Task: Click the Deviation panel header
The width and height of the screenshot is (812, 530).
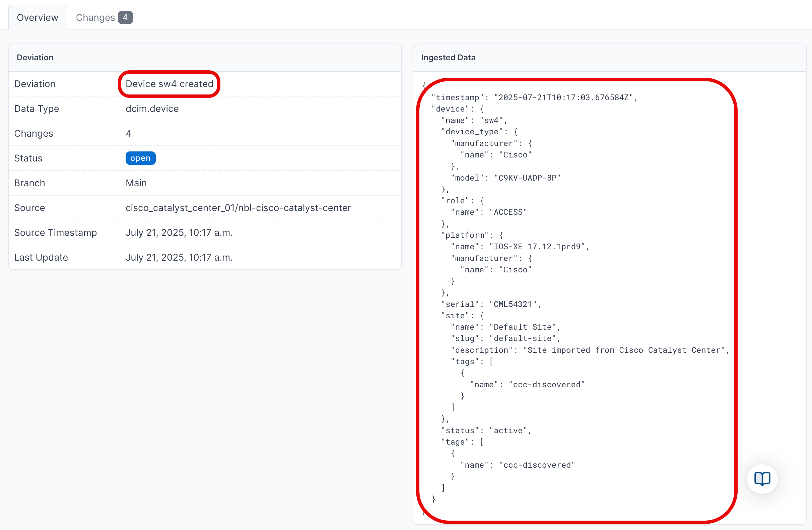Action: pos(35,58)
